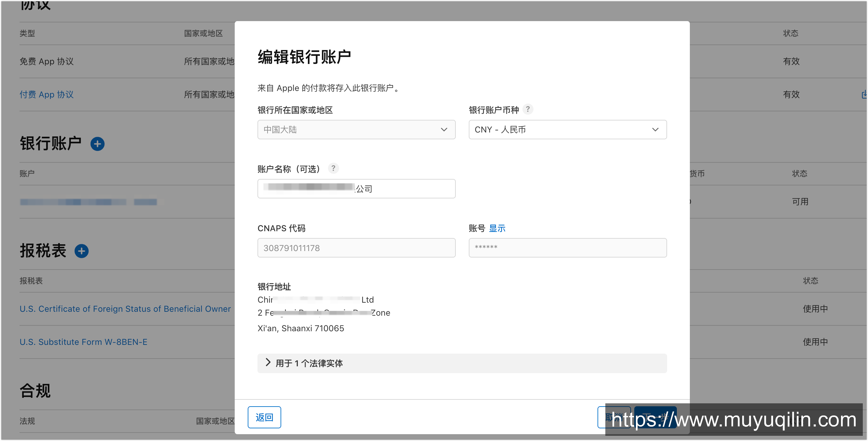Click 使用中 status of Form W-8BEN-E row
868x441 pixels.
click(815, 342)
